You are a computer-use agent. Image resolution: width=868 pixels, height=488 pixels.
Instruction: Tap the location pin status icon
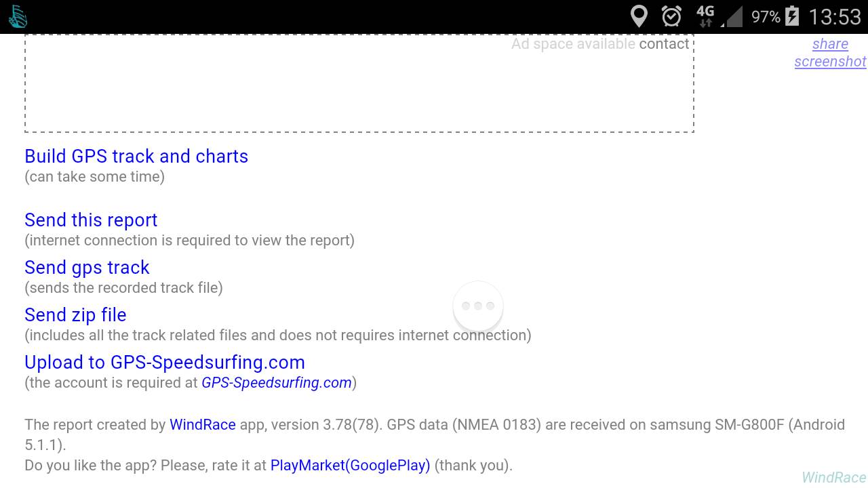[x=639, y=16]
